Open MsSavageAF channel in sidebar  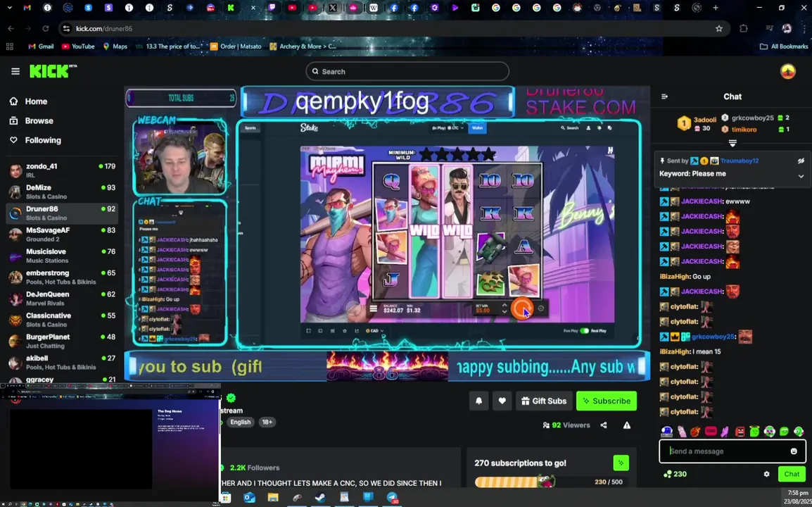click(x=62, y=234)
